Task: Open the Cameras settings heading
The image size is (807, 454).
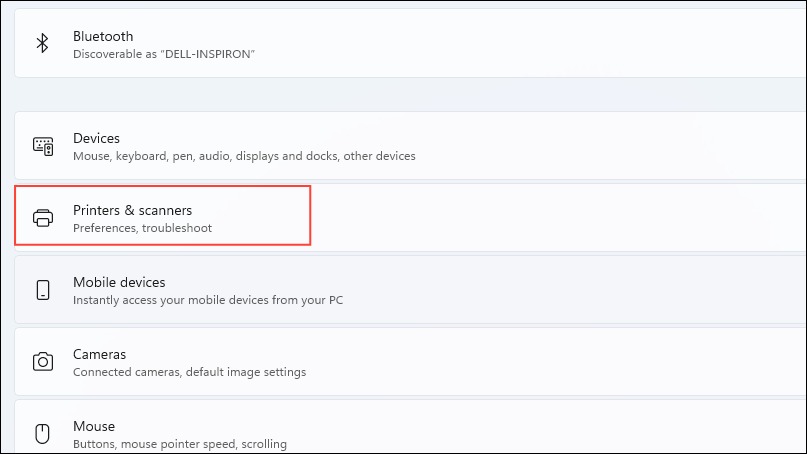Action: (99, 354)
